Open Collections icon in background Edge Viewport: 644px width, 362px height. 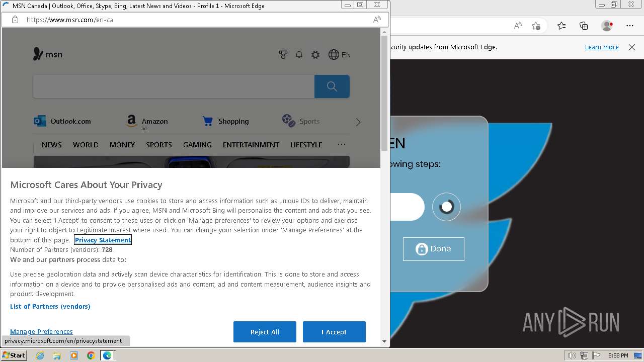(584, 26)
